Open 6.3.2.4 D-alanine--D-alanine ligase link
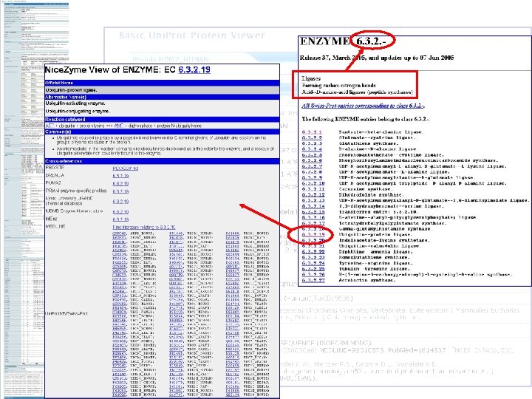This screenshot has height=399, width=532. tap(312, 149)
